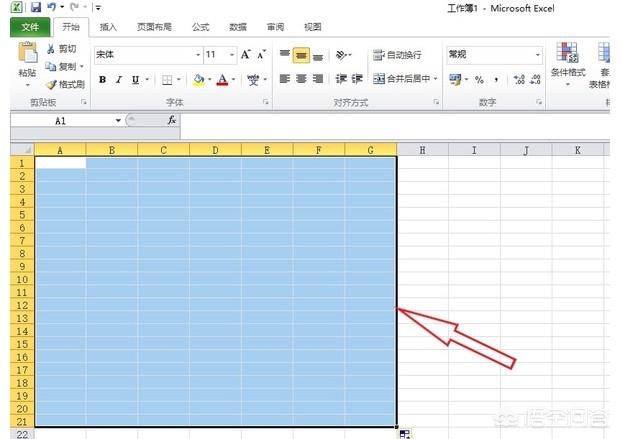620x439 pixels.
Task: Click the Percent Style icon
Action: 479,79
